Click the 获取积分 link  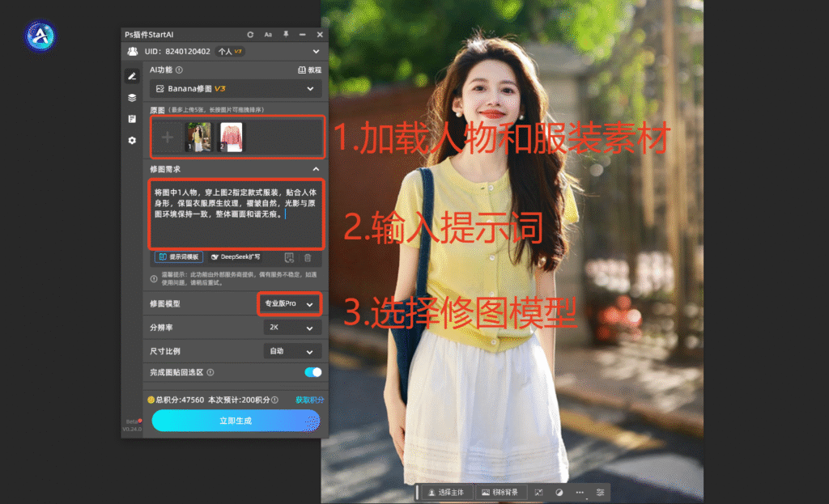[x=310, y=400]
